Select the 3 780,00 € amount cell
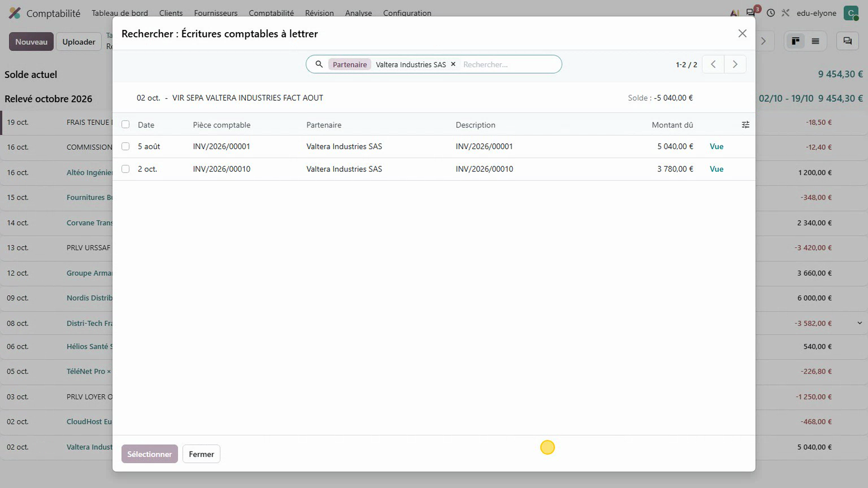This screenshot has height=488, width=868. pos(675,169)
